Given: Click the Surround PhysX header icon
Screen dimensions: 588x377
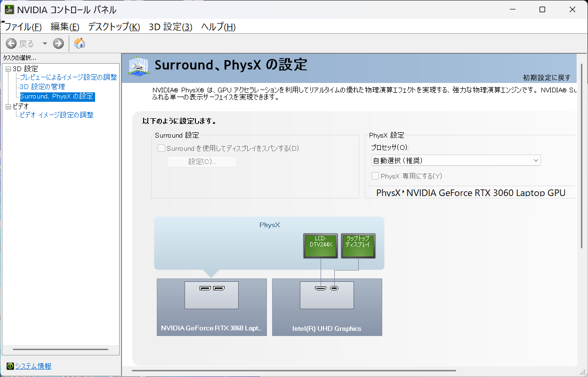Looking at the screenshot, I should click(138, 66).
